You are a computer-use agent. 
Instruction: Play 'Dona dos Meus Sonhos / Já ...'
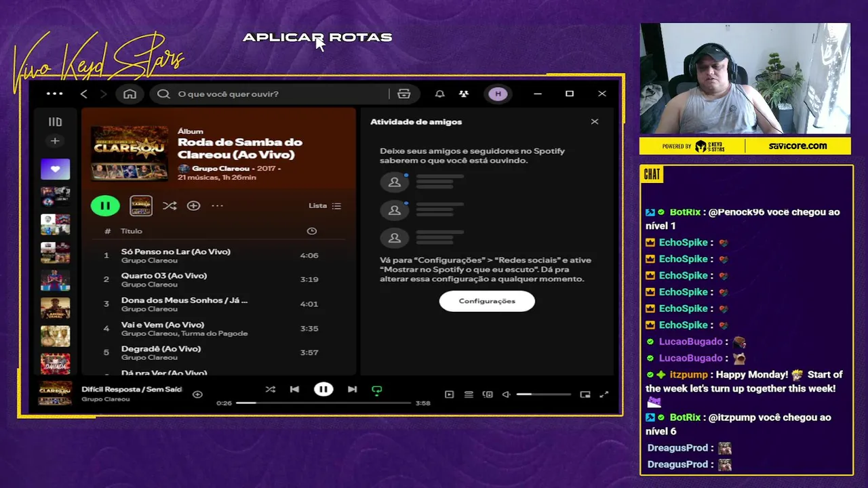(x=184, y=300)
